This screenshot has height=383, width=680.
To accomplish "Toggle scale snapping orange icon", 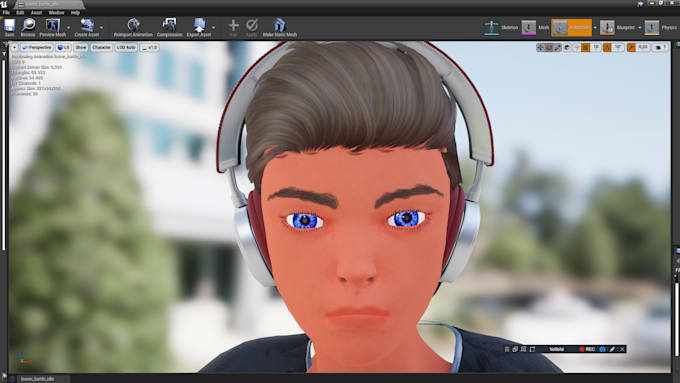I will pyautogui.click(x=631, y=47).
